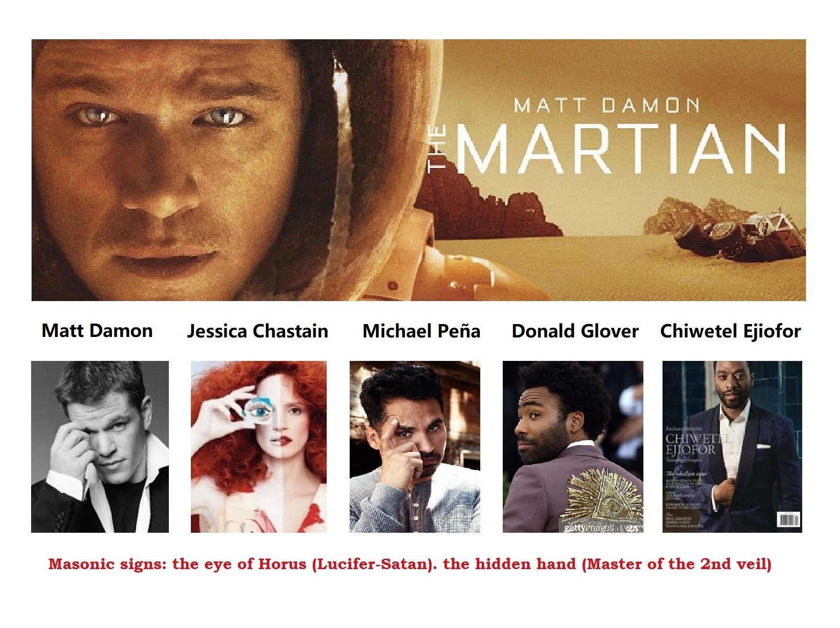
Task: Click the getty images photo with pyramid jacket
Action: point(573,447)
